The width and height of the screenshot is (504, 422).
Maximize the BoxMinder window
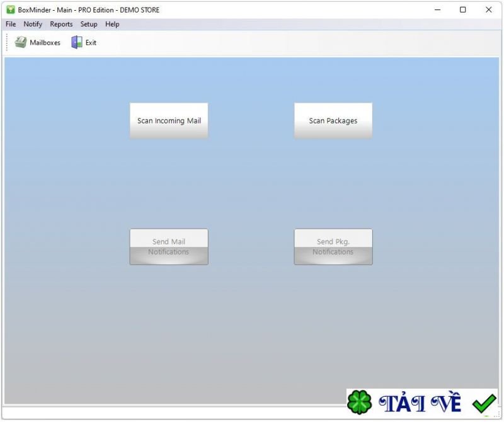pos(463,9)
